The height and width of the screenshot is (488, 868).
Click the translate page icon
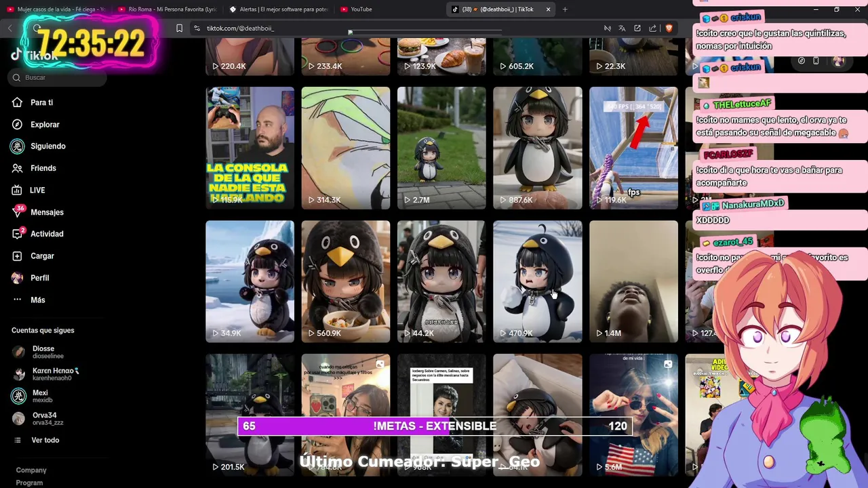point(622,28)
